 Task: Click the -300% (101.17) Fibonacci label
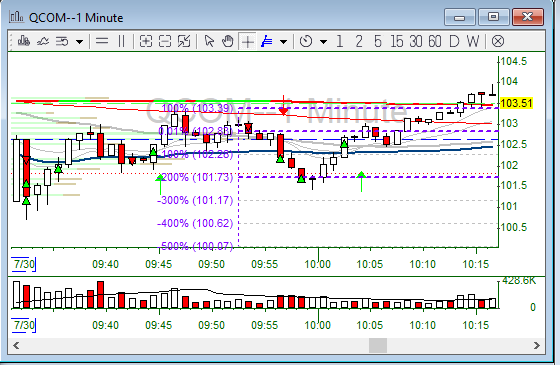pyautogui.click(x=195, y=200)
